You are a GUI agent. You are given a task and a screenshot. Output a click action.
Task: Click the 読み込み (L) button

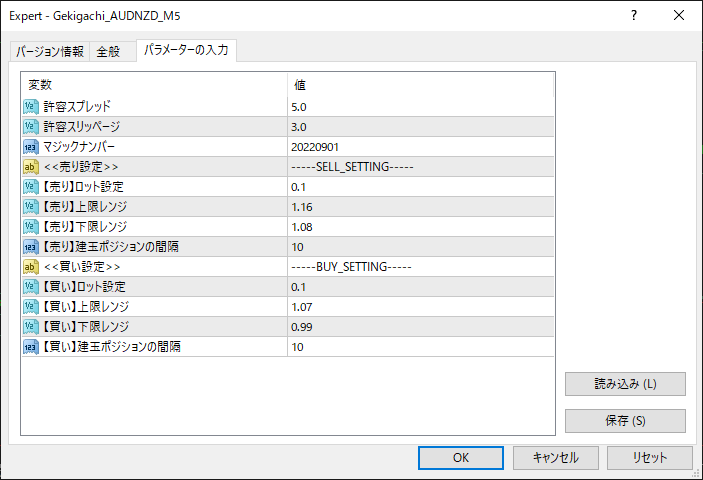point(625,384)
